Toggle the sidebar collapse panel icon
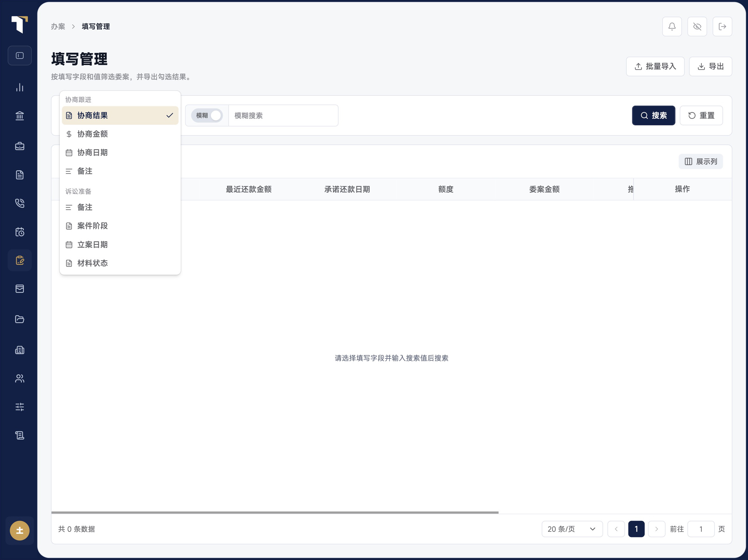The height and width of the screenshot is (560, 748). click(x=20, y=55)
